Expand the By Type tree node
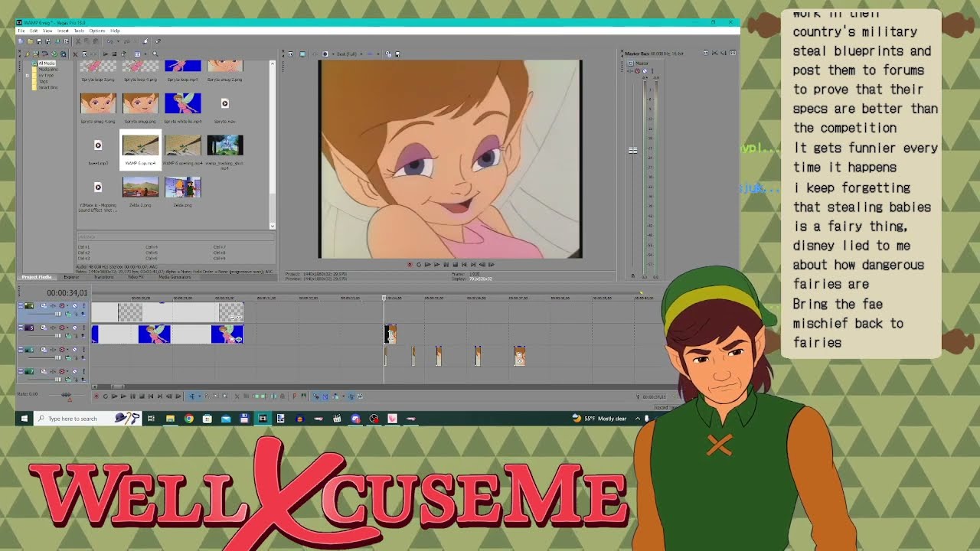 [27, 76]
